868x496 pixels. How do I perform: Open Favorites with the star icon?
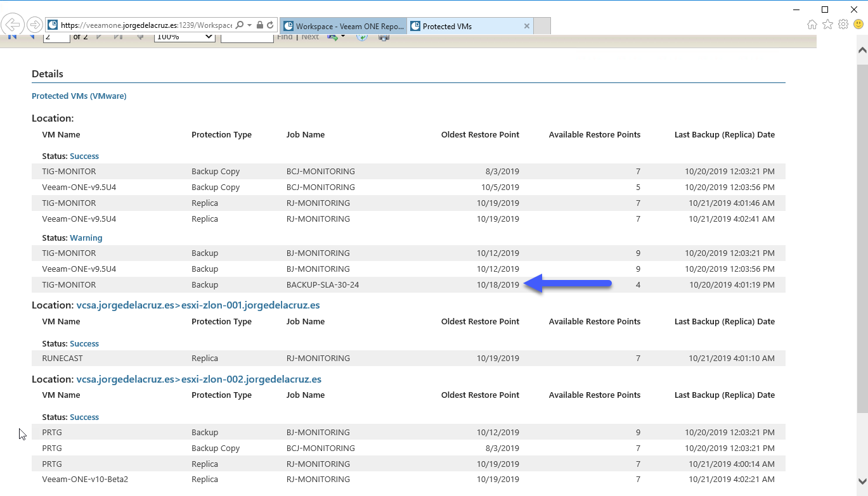[827, 25]
